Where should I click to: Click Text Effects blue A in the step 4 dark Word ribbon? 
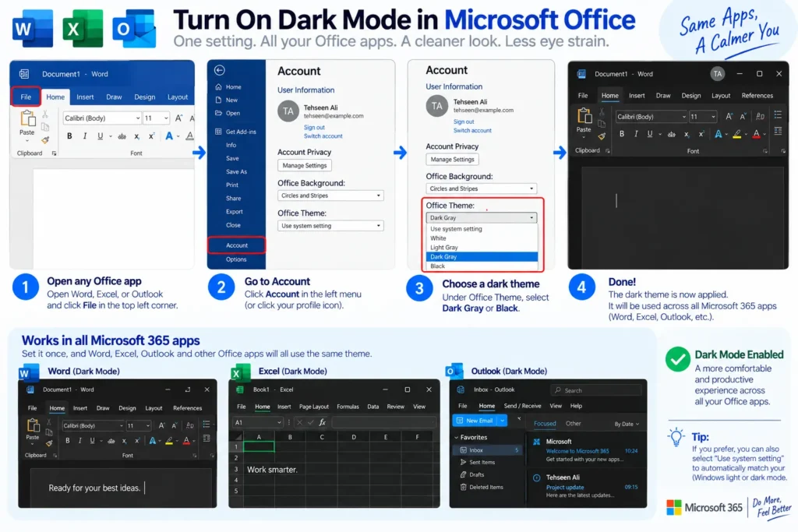coord(718,134)
